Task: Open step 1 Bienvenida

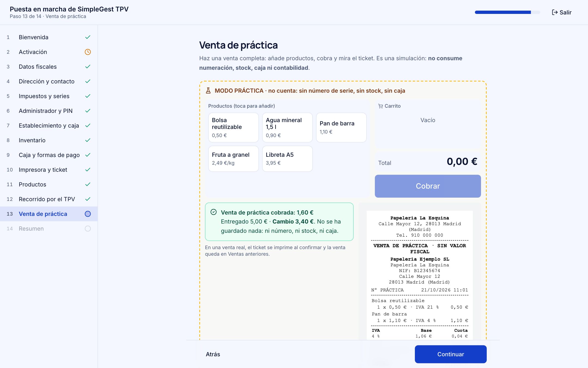Action: [49, 37]
